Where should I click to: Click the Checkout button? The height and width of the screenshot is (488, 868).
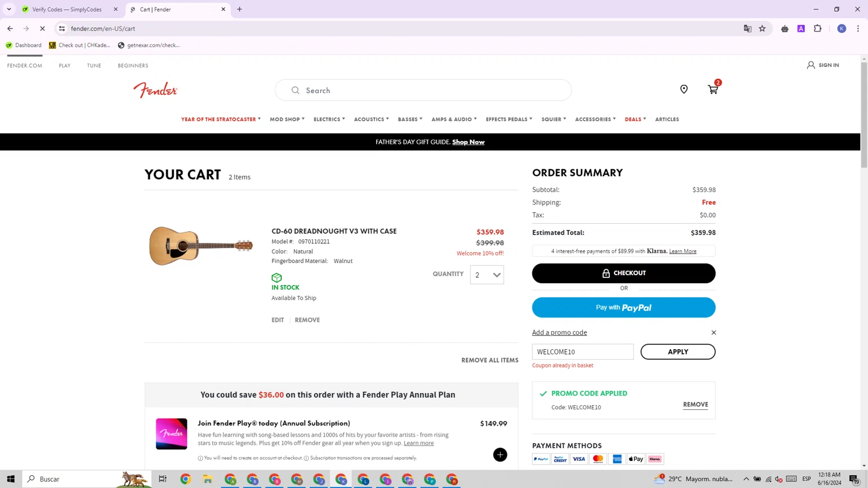click(624, 273)
